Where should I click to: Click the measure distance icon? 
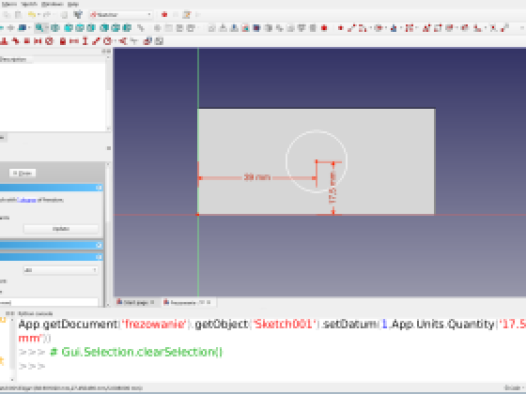tap(141, 28)
